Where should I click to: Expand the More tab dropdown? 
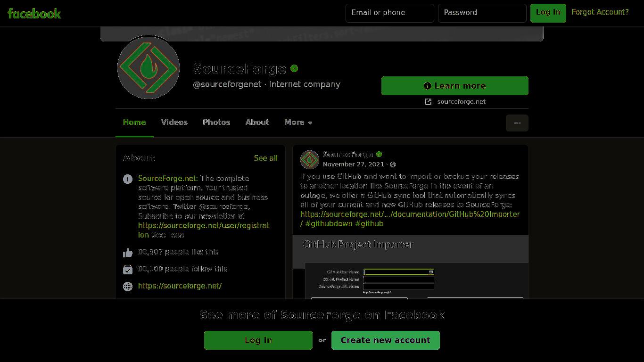click(298, 123)
